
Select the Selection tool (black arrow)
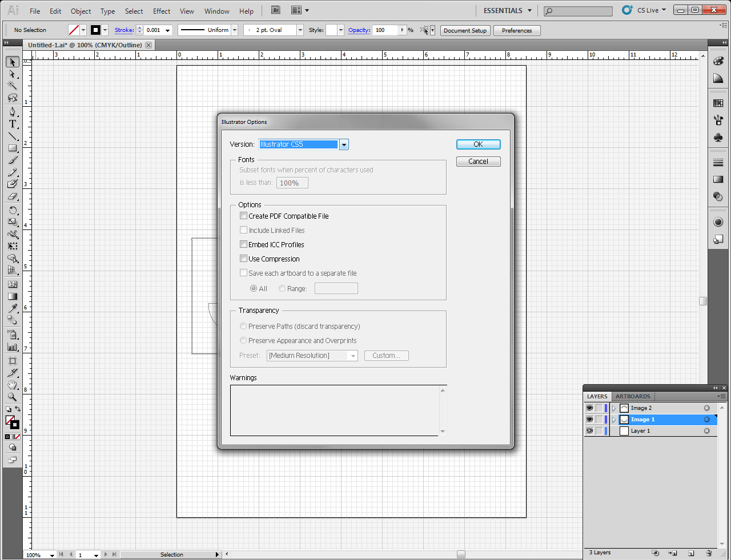[x=13, y=62]
